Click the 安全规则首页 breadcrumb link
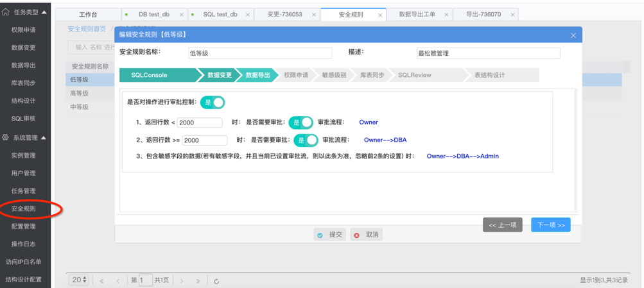 click(x=87, y=29)
